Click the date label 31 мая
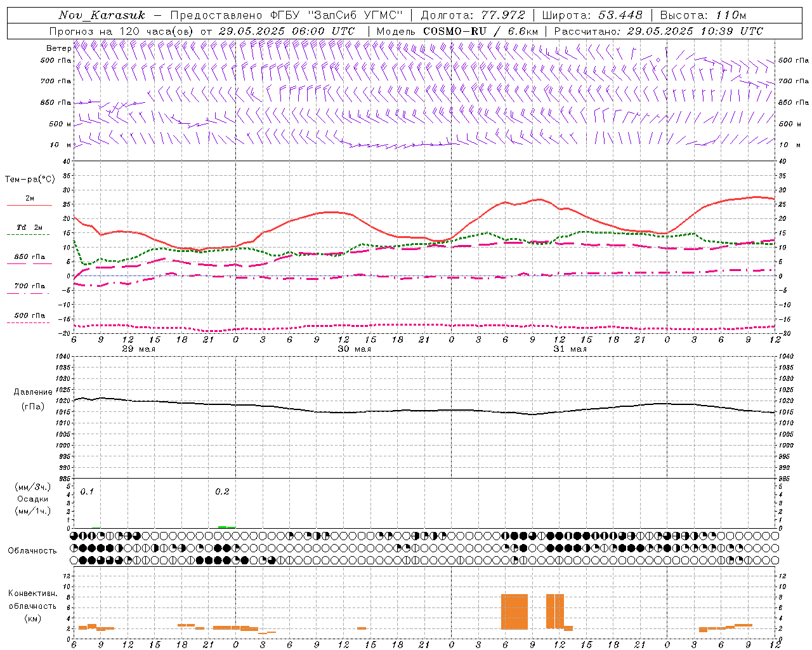The image size is (812, 650). coord(570,349)
